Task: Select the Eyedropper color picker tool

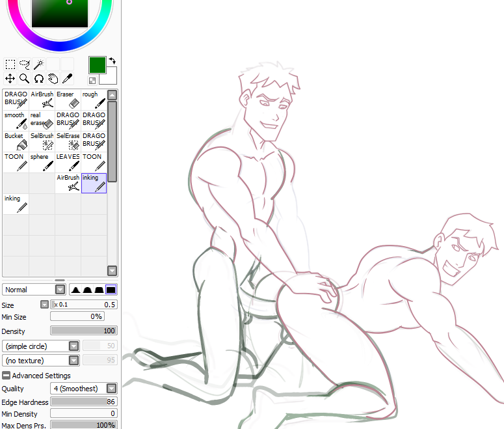Action: 67,78
